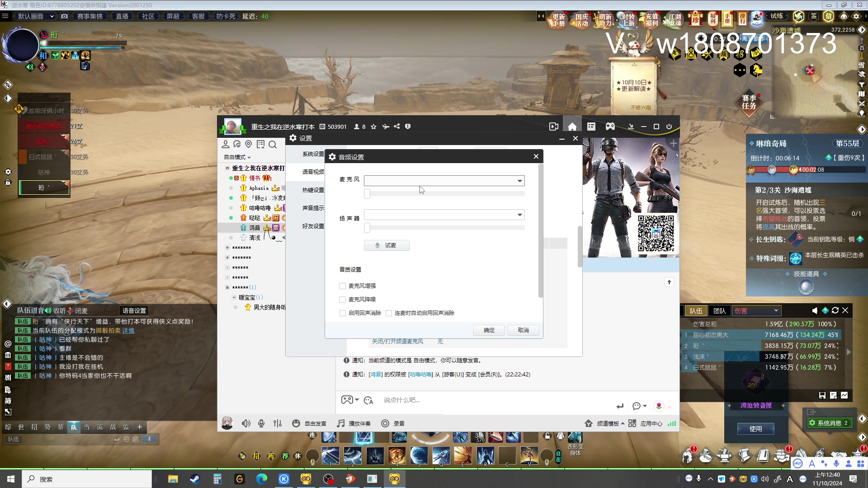Screen dimensions: 868x488
Task: Click the game controller icon in YY title bar
Action: coord(610,127)
